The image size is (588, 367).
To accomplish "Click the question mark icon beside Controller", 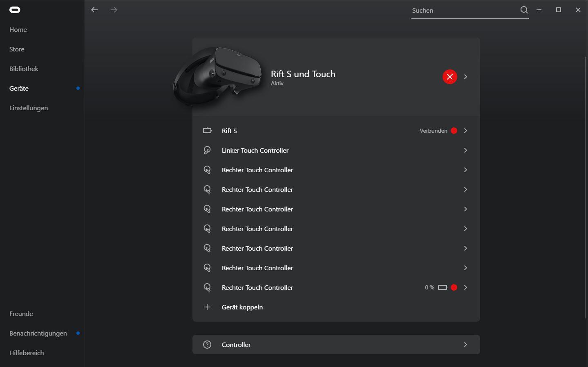I will click(x=207, y=345).
